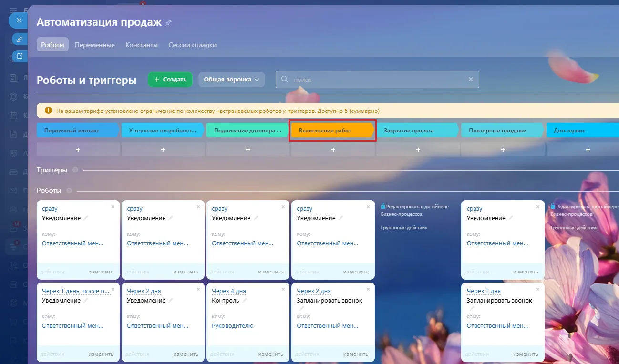
Task: Add a robot under the Повторные продажи stage
Action: 503,150
